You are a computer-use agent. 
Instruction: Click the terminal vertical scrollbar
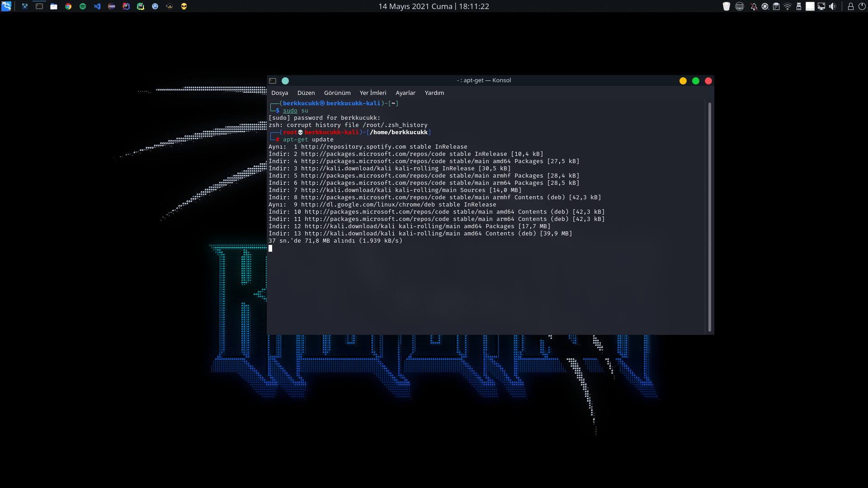click(709, 217)
